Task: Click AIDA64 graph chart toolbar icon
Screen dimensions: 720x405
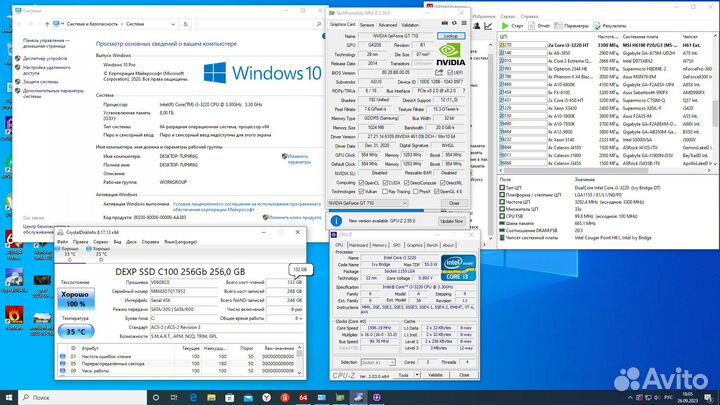Action: pos(488,26)
